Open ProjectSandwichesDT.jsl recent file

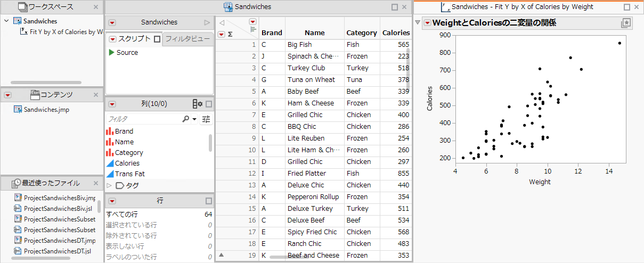click(x=54, y=251)
